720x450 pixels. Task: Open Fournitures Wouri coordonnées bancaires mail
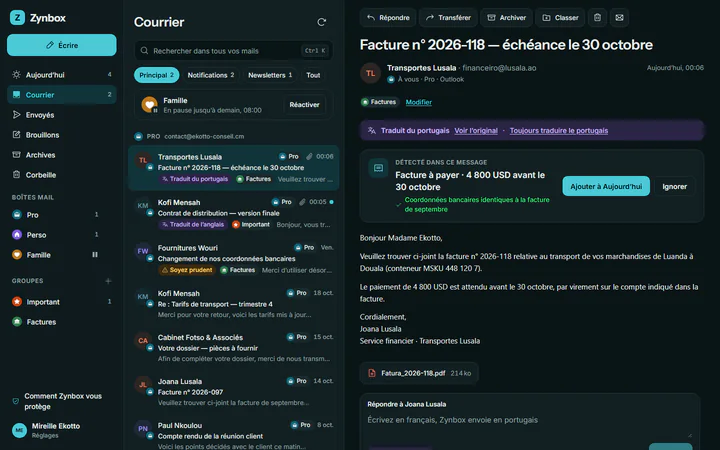(x=234, y=259)
